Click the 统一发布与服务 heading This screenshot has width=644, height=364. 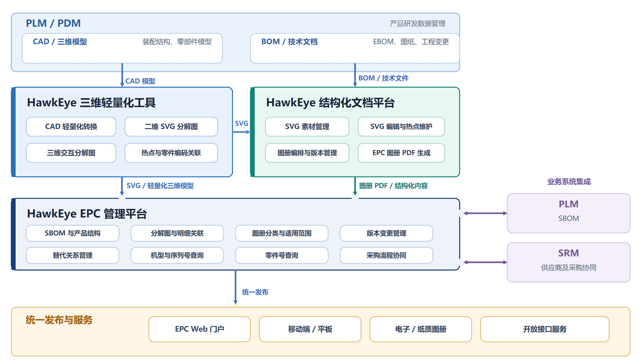59,320
